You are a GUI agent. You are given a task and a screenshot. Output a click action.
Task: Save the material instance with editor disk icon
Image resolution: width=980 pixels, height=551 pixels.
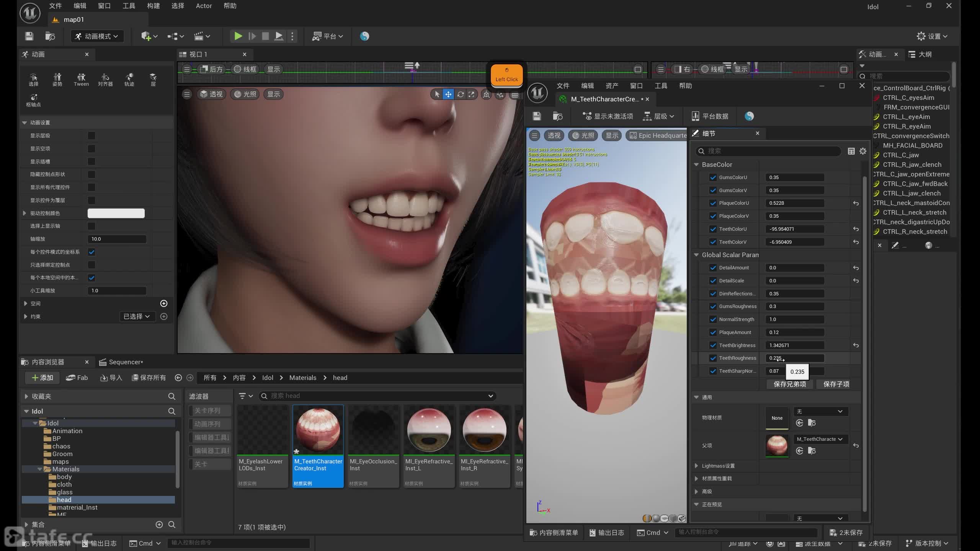pos(537,116)
